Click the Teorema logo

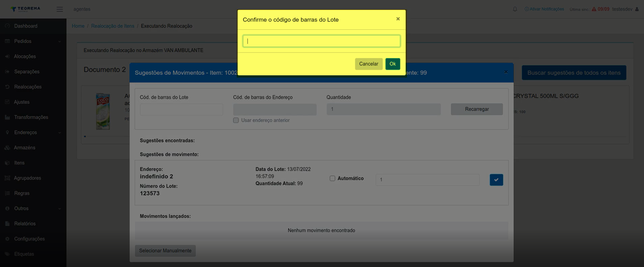pos(25,9)
